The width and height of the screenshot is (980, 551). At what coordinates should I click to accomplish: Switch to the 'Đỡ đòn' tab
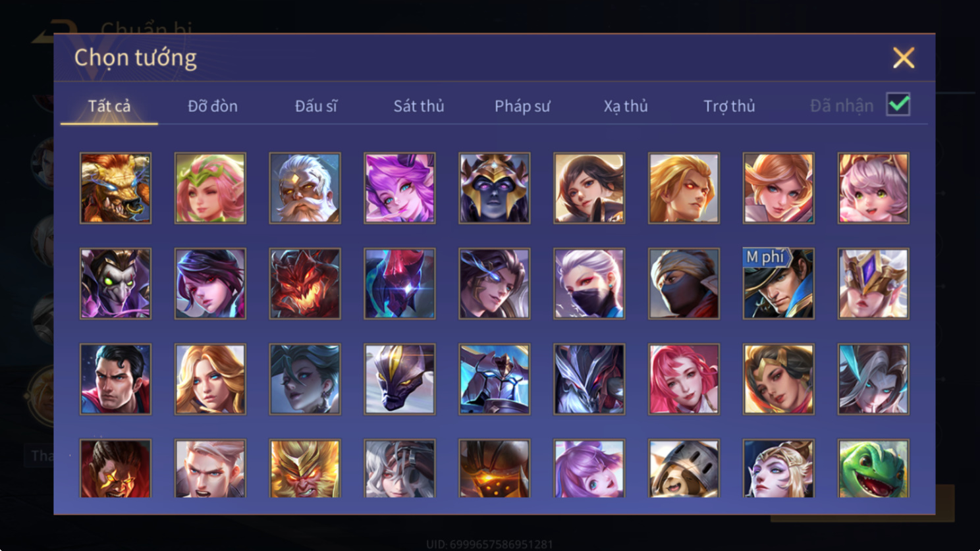[x=213, y=106]
